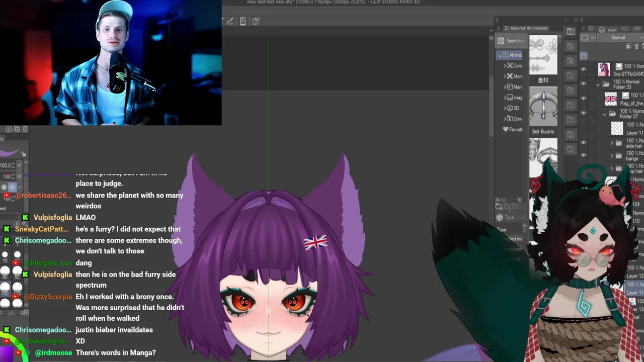Toggle visibility of the side hair folder
Viewport: 644px width, 362px height.
point(584,143)
